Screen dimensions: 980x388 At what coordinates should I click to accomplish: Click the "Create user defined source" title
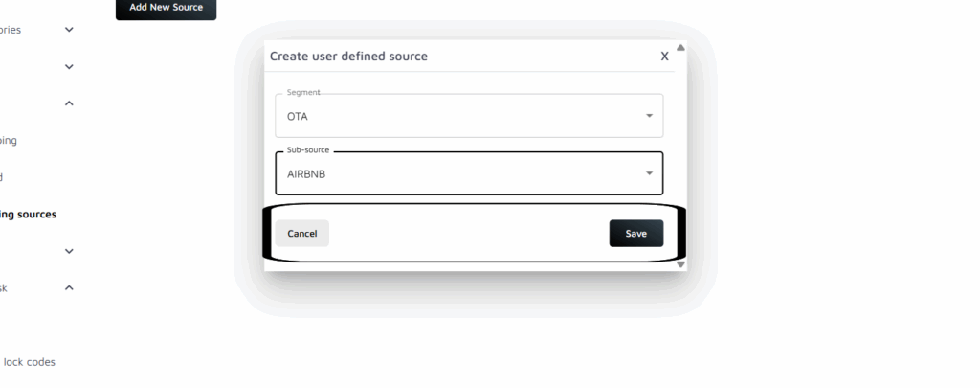click(x=348, y=57)
